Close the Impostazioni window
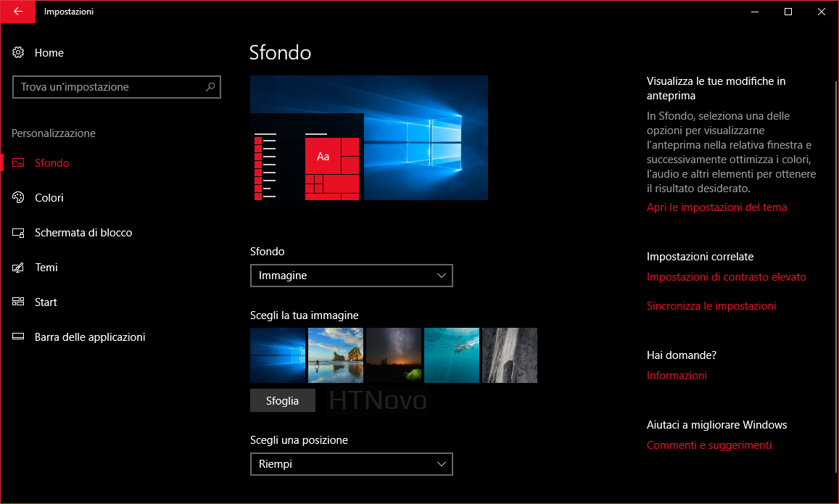Viewport: 839px width, 504px height. (822, 11)
